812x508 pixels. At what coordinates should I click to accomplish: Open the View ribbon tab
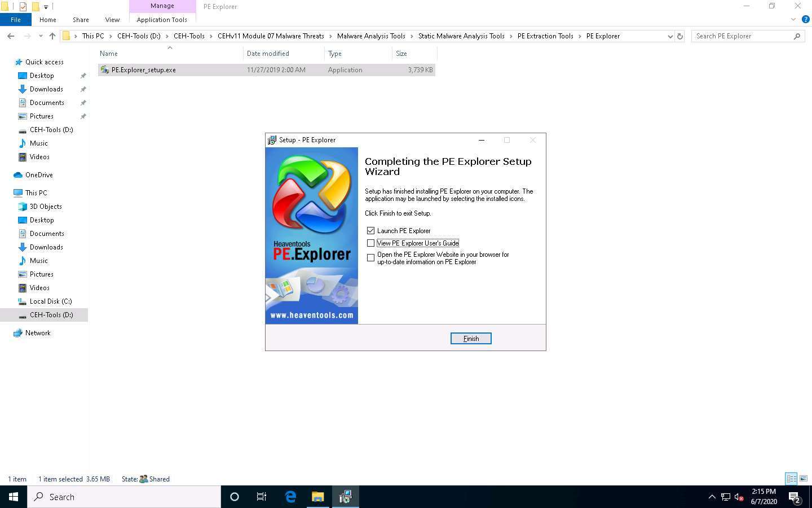pos(112,20)
